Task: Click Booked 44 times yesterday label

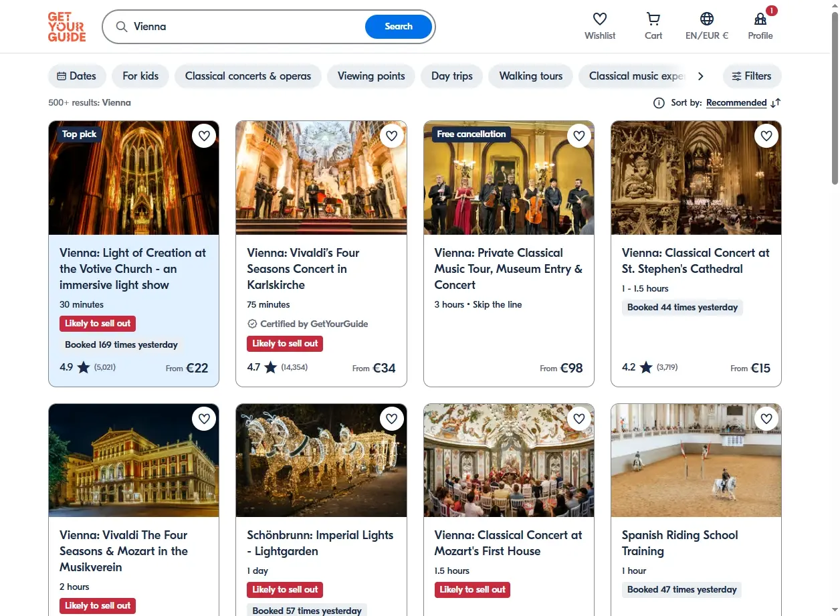Action: 682,308
